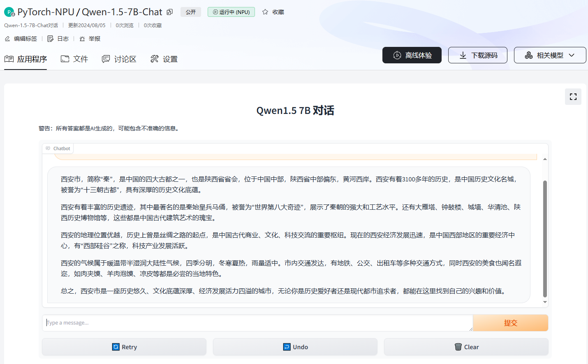The height and width of the screenshot is (364, 588).
Task: Click the Chatbot label icon
Action: (x=48, y=148)
